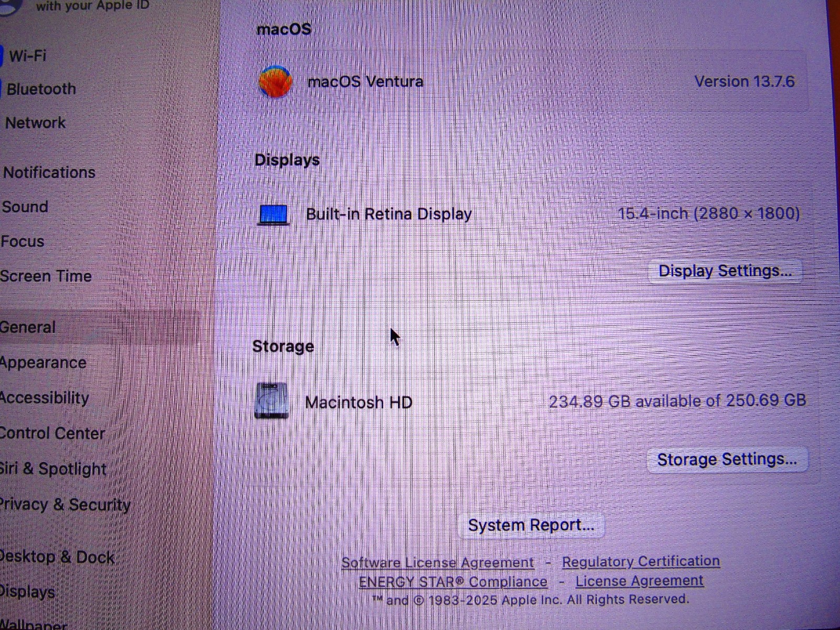Screen dimensions: 840x630
Task: Click the Version 13.7.6 text
Action: (x=744, y=81)
